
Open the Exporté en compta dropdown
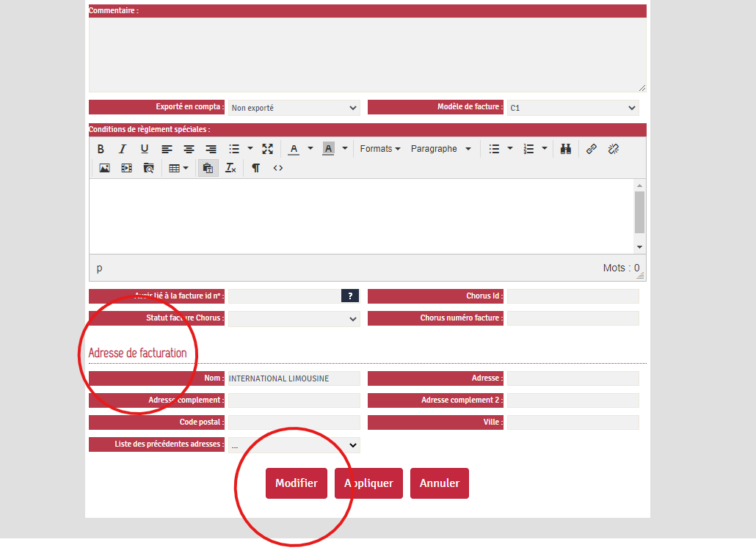[x=294, y=108]
